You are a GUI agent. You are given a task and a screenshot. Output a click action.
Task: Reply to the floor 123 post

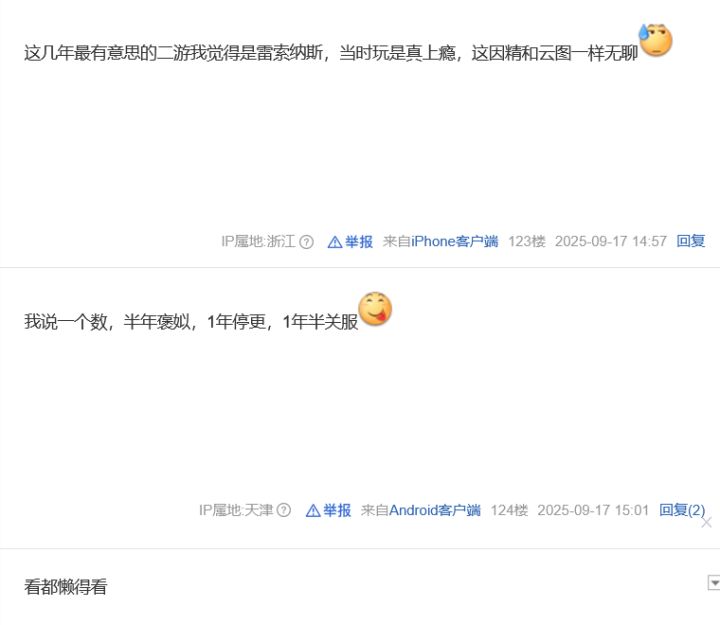click(691, 241)
